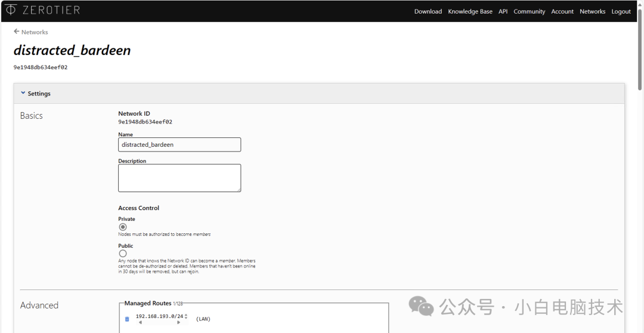Select the Private access control radio
Image resolution: width=644 pixels, height=333 pixels.
122,227
